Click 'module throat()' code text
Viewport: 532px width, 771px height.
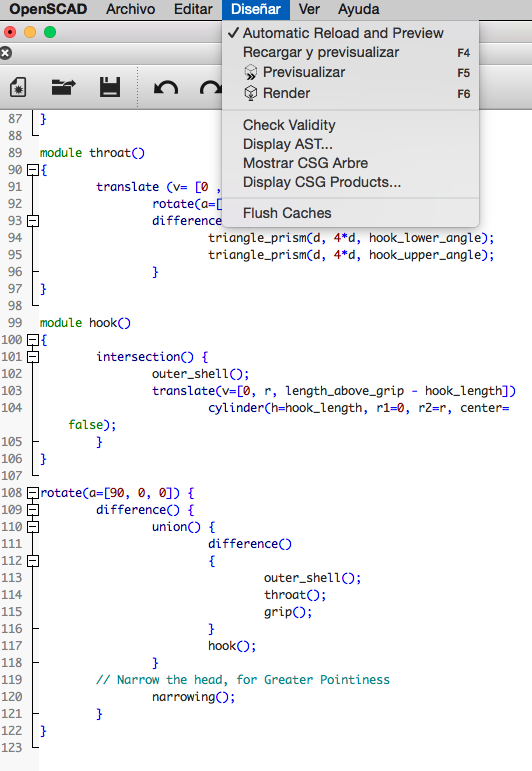click(x=92, y=153)
